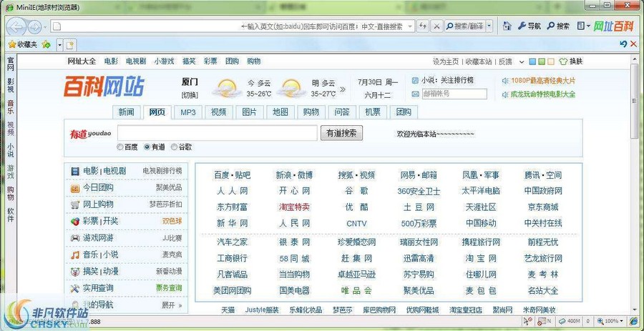Screen dimensions: 644x331
Task: Click the red X close tab icon on tab bar
Action: pos(633,44)
